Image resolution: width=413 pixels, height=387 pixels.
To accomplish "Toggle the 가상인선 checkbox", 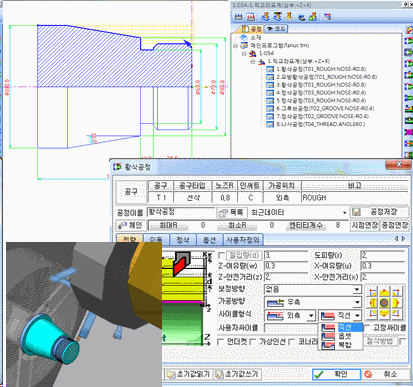I will (x=253, y=342).
